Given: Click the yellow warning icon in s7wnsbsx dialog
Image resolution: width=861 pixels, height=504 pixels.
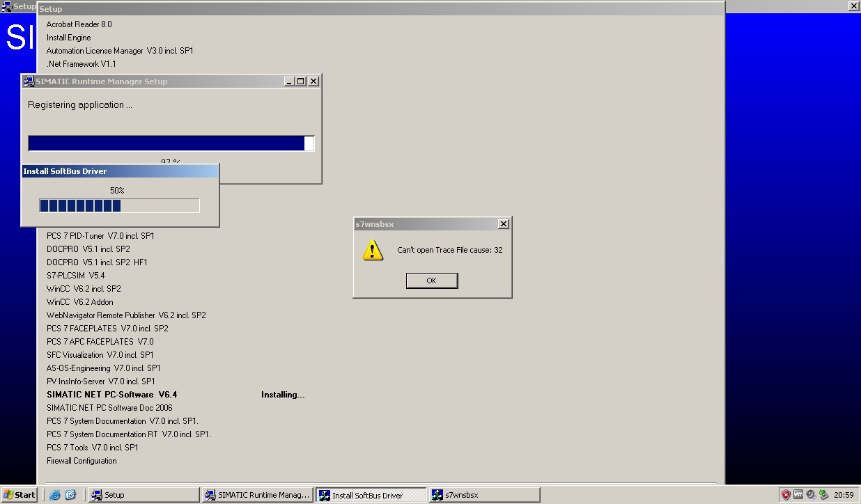Looking at the screenshot, I should (x=373, y=251).
